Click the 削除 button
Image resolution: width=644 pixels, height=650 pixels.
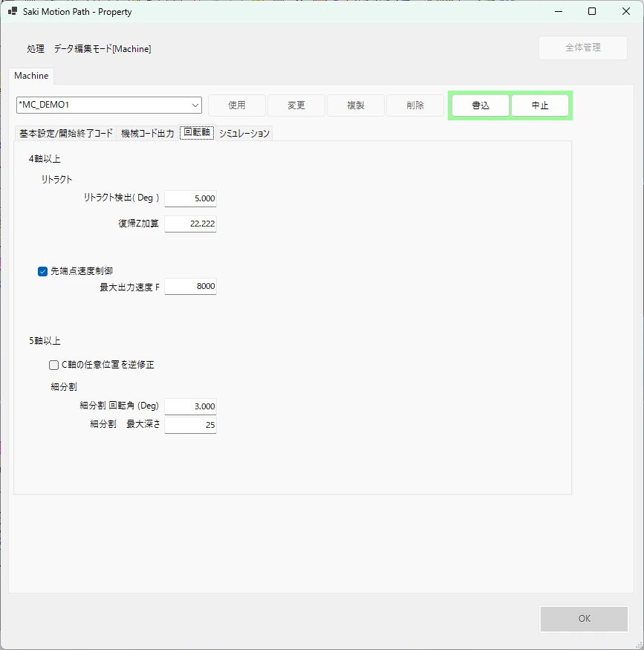point(415,105)
